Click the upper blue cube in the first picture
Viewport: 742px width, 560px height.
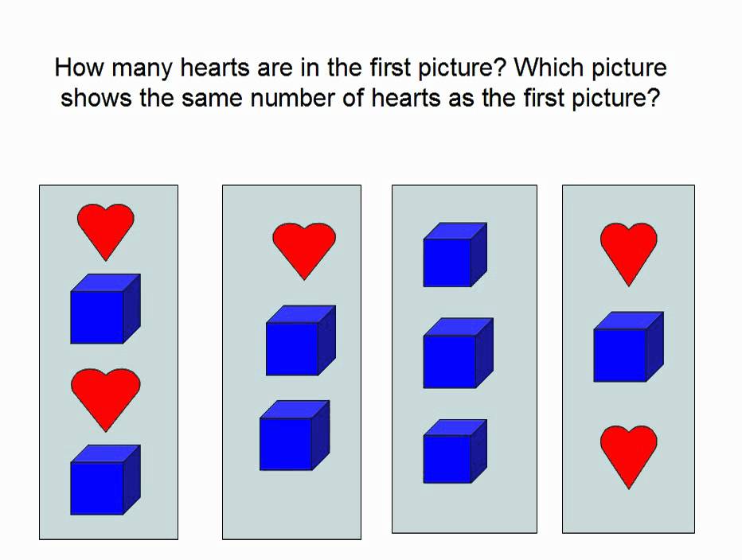pos(104,309)
